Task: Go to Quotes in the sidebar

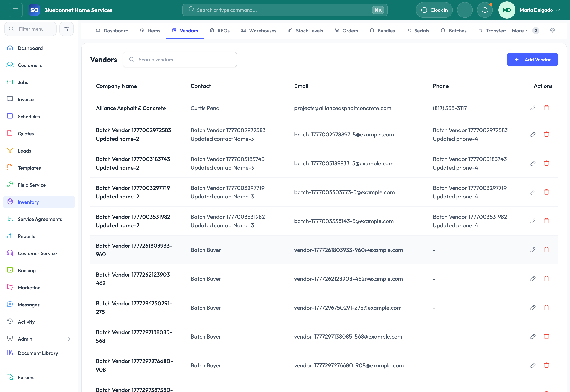Action: pyautogui.click(x=39, y=134)
